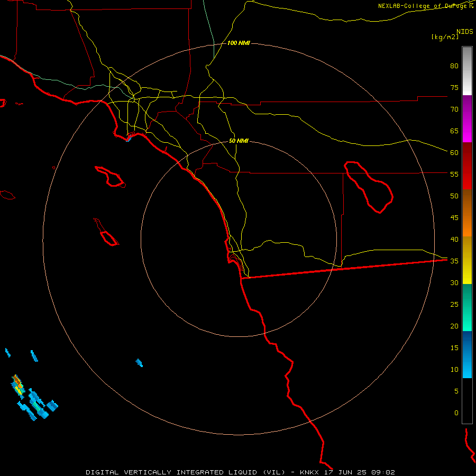Pick the yellow segment of the color bar
Screen dimensions: 476x476
[467, 260]
